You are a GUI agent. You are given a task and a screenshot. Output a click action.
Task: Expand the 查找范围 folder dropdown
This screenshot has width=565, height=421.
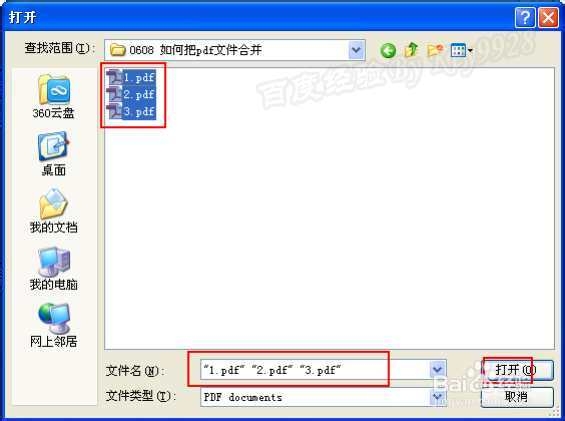coord(356,50)
